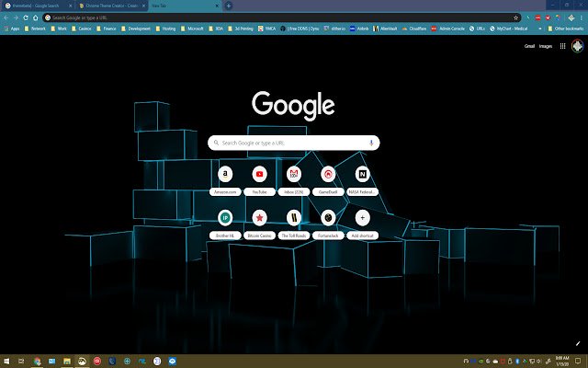Click the multicolor extension icon in toolbar
The width and height of the screenshot is (588, 368).
(x=558, y=17)
